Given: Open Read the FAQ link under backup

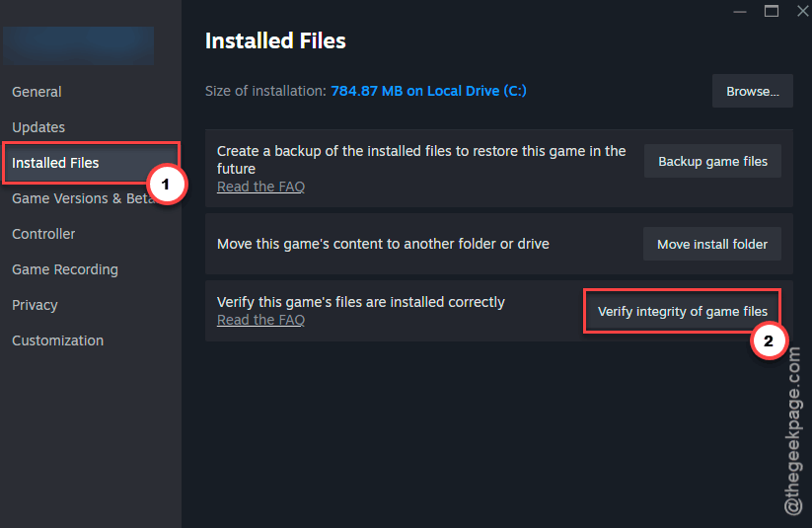Looking at the screenshot, I should coord(260,187).
